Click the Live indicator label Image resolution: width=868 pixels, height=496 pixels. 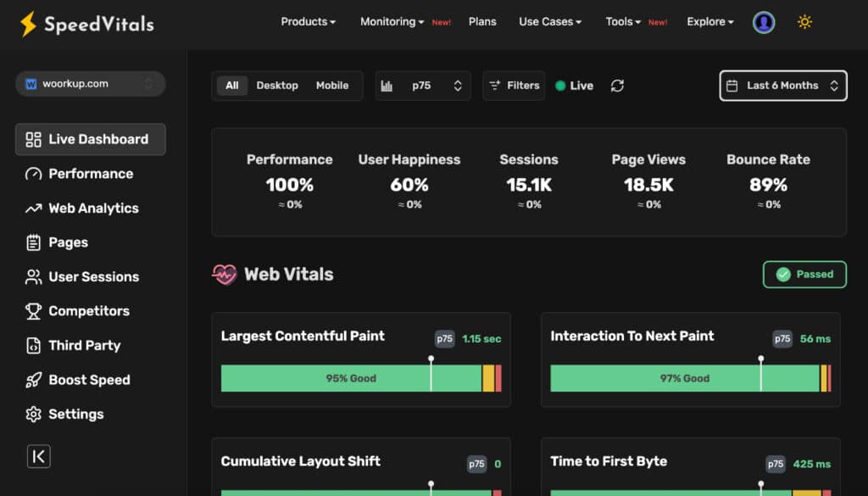click(x=581, y=86)
